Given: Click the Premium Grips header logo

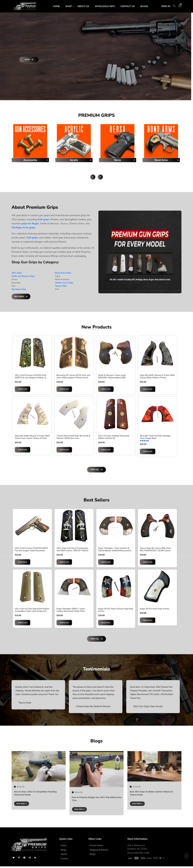Looking at the screenshot, I should (x=25, y=6).
